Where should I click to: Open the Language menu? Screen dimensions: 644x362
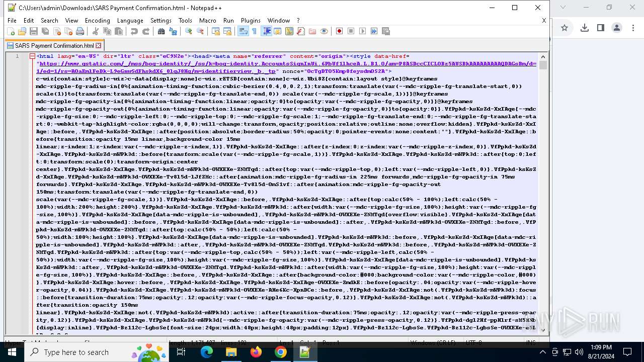click(x=130, y=21)
